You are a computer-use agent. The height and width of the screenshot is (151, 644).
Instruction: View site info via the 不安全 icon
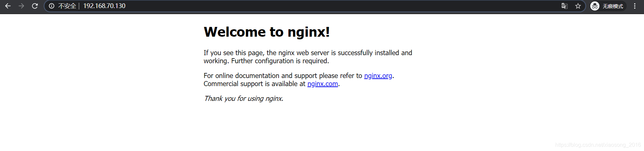click(x=51, y=6)
